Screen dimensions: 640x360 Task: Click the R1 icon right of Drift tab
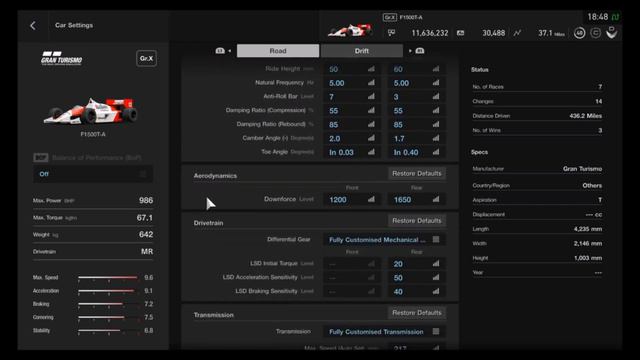pos(420,51)
